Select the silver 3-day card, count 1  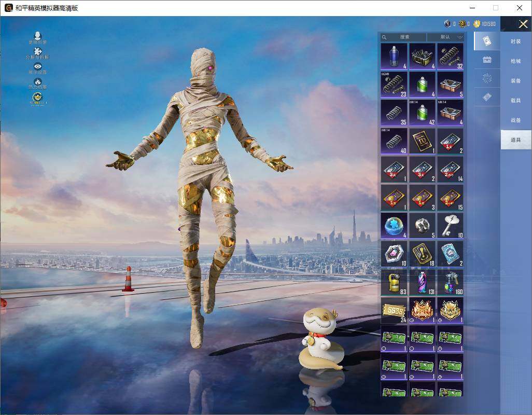(394, 169)
